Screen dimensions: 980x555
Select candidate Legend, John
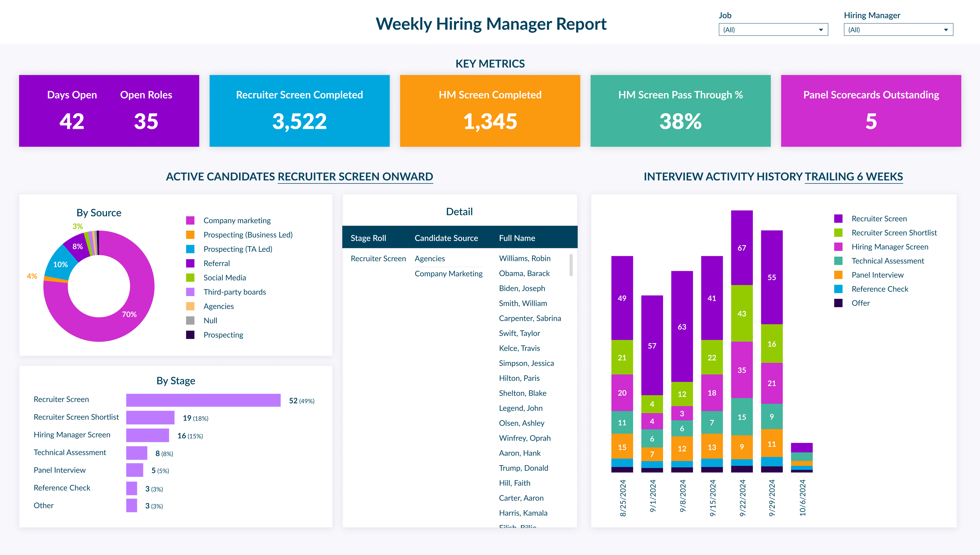521,408
